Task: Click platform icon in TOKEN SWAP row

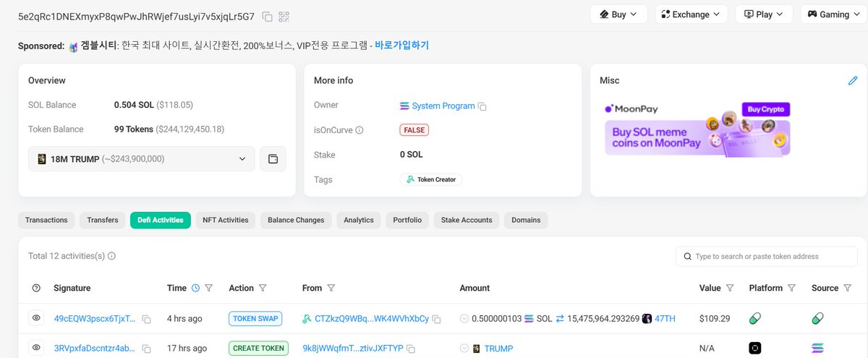Action: [x=755, y=318]
